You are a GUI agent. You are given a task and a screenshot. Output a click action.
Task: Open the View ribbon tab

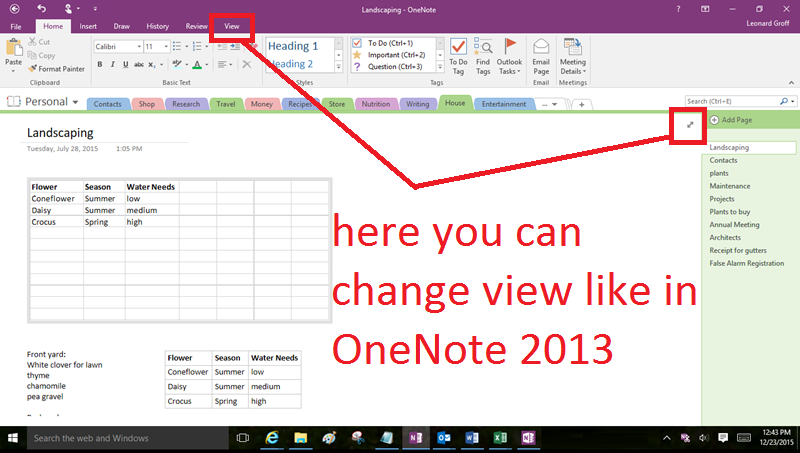[x=232, y=26]
